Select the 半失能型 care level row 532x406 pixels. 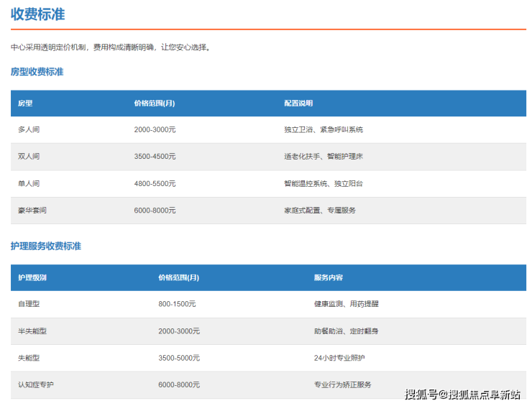32,331
